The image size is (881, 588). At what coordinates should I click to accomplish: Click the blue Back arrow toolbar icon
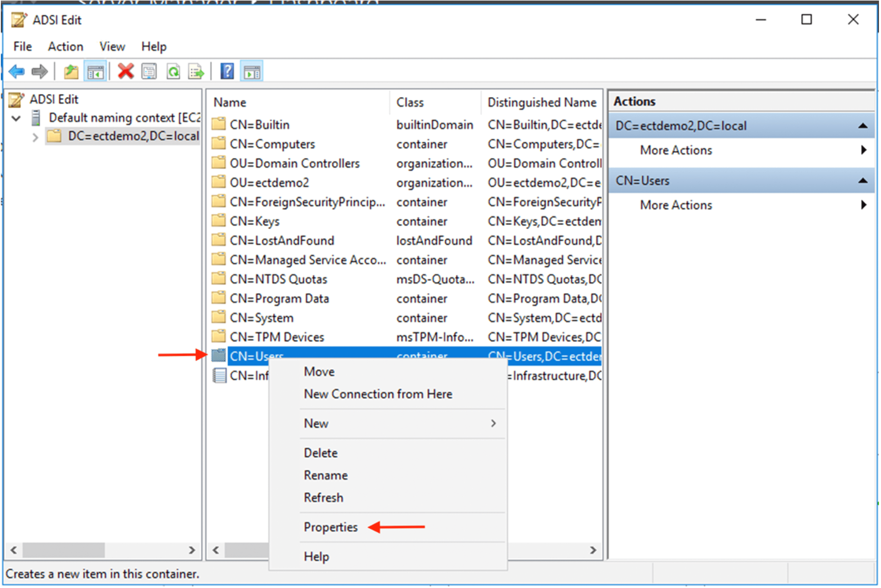click(x=17, y=71)
